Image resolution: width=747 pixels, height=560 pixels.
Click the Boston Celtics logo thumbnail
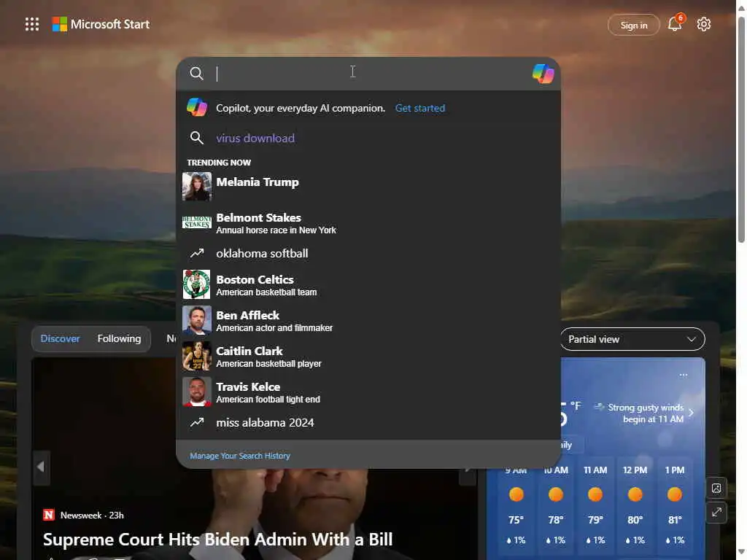pyautogui.click(x=197, y=284)
